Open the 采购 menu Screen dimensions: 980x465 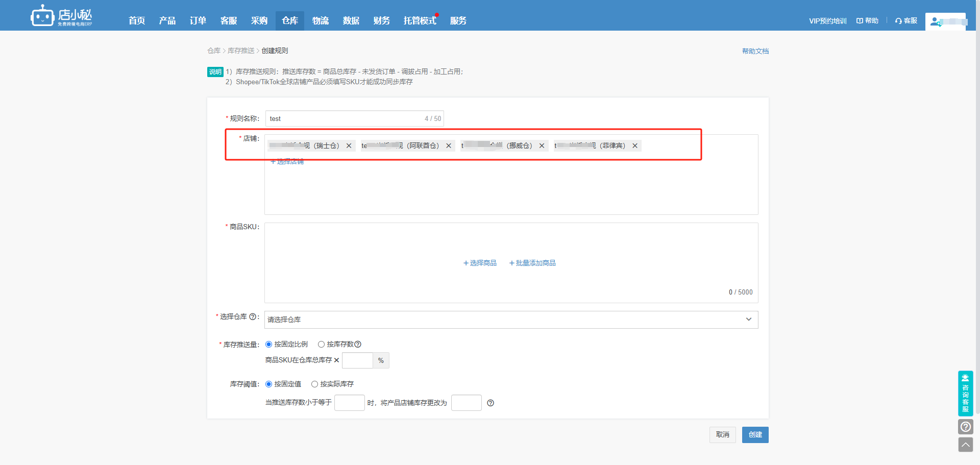pyautogui.click(x=259, y=21)
